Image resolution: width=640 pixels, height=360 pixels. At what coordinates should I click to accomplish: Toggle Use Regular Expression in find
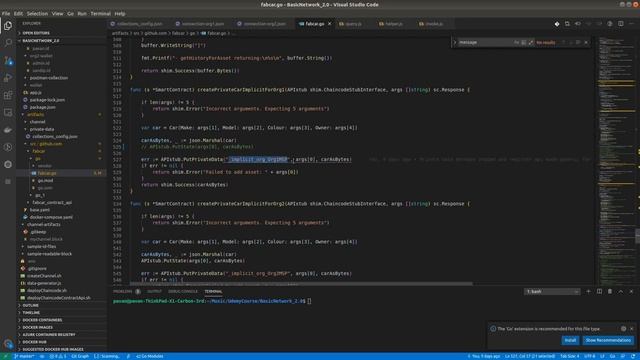tap(531, 42)
